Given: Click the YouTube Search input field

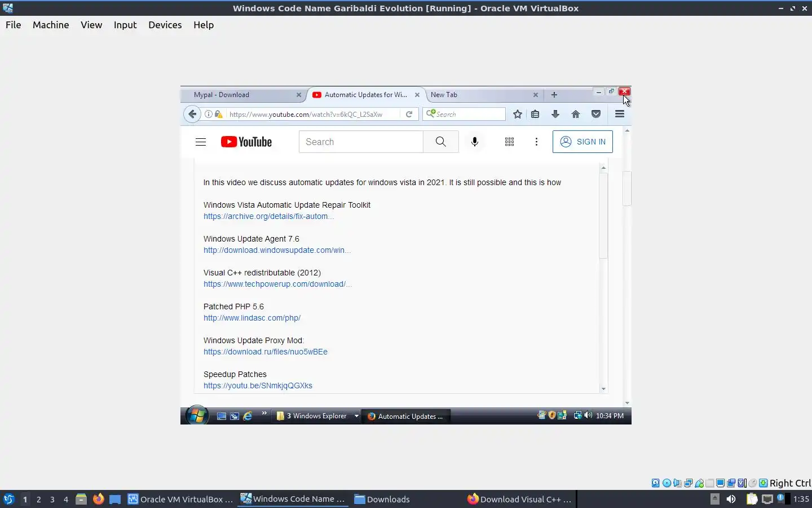Looking at the screenshot, I should click(x=361, y=142).
